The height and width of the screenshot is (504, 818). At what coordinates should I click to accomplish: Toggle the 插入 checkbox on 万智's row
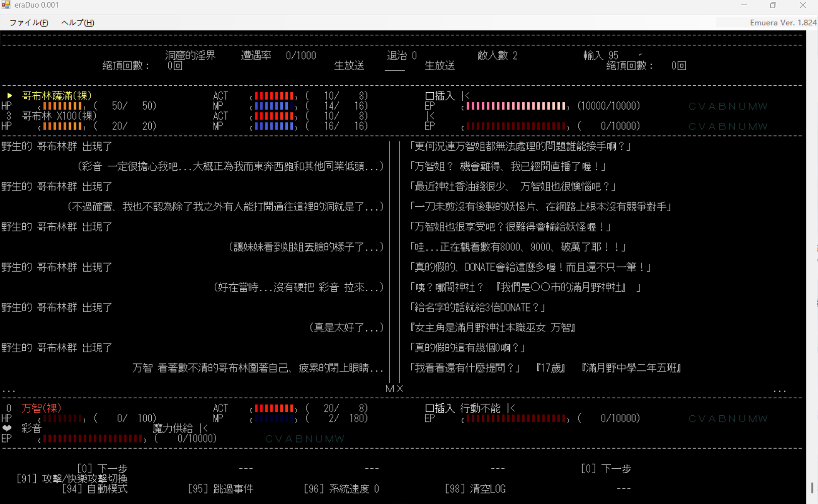[x=429, y=408]
